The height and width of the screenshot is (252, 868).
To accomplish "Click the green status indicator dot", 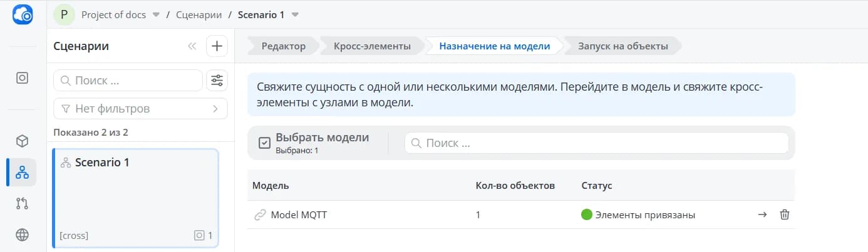I will click(x=587, y=215).
